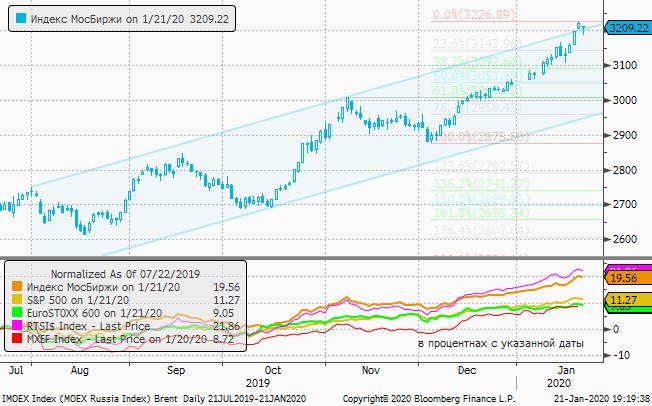Click the 0 label on the lower axis

[616, 329]
